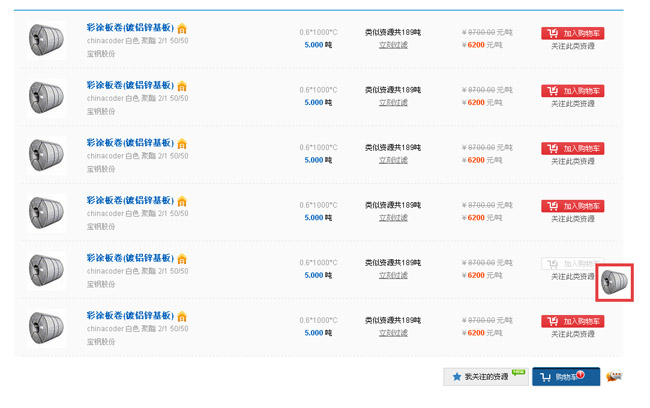Click the house icon in the third product row
The width and height of the screenshot is (650, 408).
click(x=182, y=145)
